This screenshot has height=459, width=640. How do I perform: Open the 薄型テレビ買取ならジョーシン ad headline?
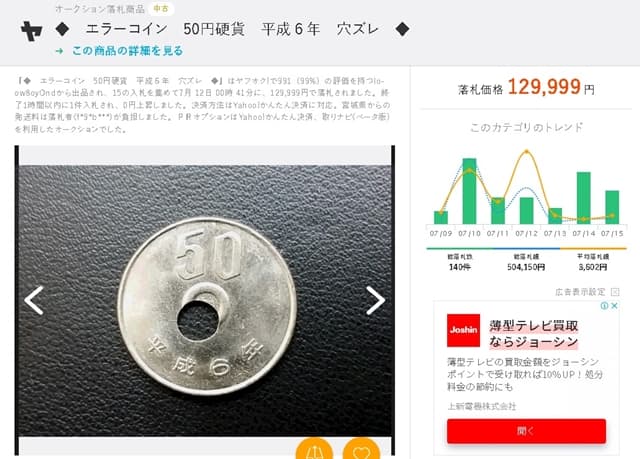[x=534, y=334]
